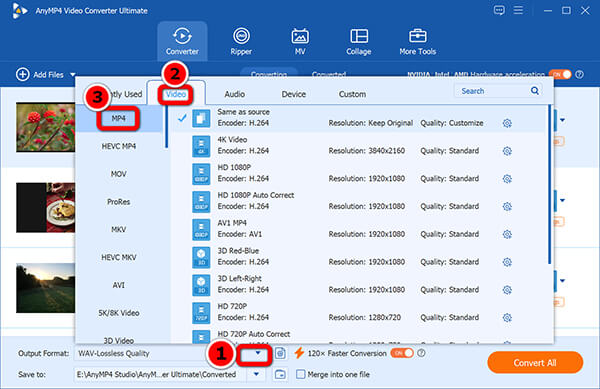Screen dimensions: 600x389
Task: Open the MV maker tool
Action: 300,41
